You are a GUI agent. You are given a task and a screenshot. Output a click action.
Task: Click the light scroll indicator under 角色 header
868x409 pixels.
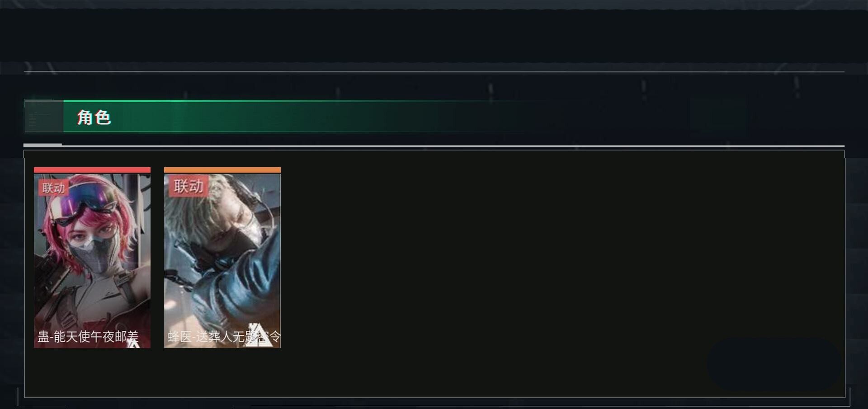pos(42,145)
